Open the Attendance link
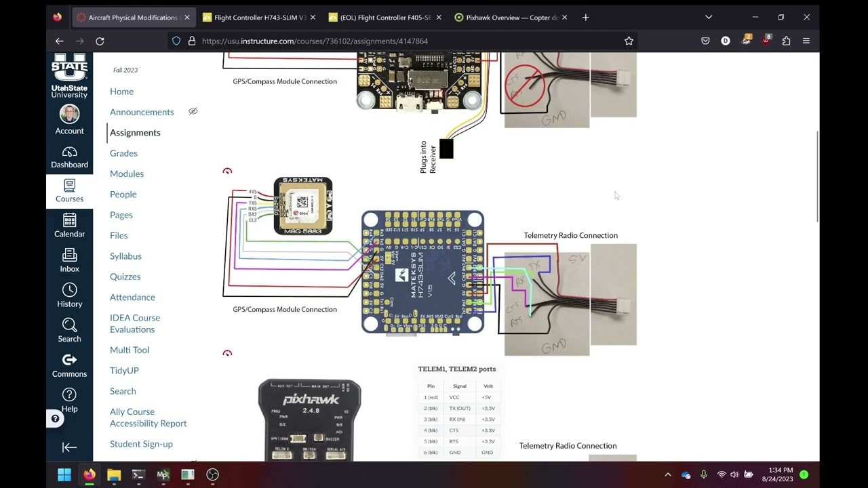The height and width of the screenshot is (488, 868). 132,297
